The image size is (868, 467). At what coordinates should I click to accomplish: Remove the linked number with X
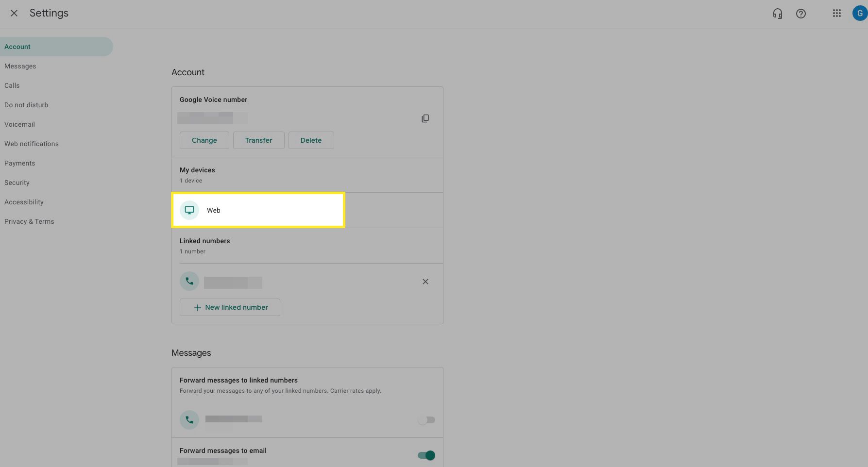point(425,282)
